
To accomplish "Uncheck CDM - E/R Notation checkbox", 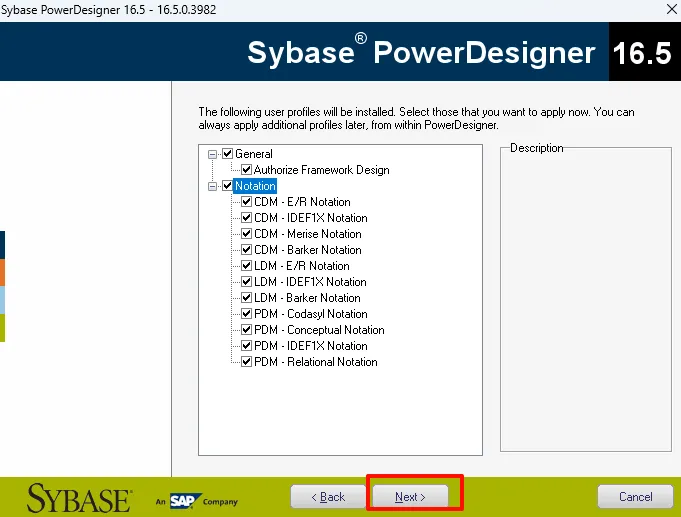I will (247, 202).
